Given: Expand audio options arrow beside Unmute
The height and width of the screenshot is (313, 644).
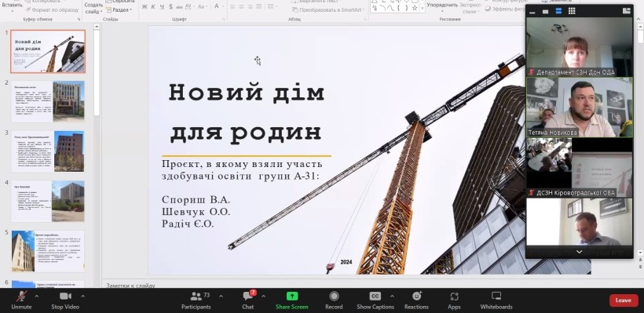Looking at the screenshot, I should [x=36, y=296].
